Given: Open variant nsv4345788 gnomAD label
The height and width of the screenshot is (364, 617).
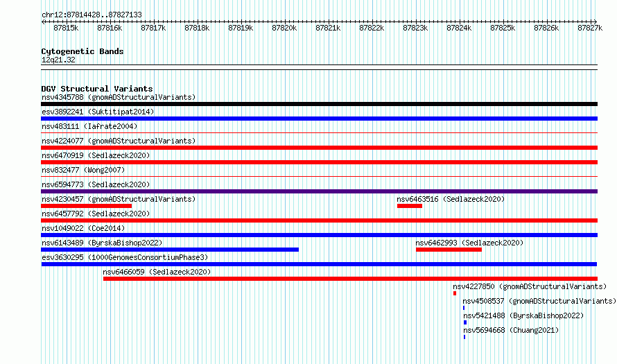Looking at the screenshot, I should tap(119, 97).
